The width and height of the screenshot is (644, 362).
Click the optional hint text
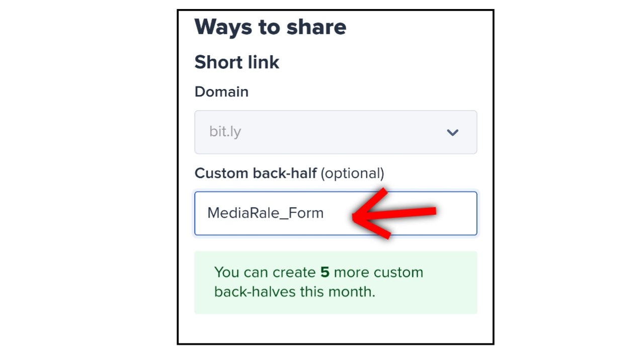(352, 173)
